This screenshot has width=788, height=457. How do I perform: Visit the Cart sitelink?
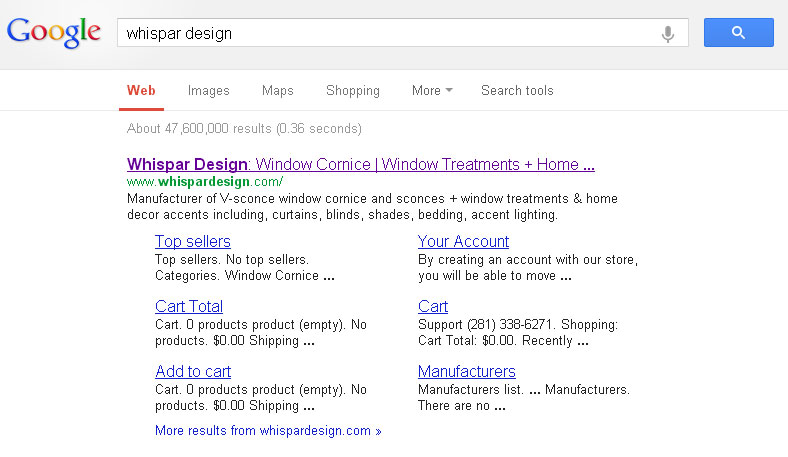[x=433, y=306]
